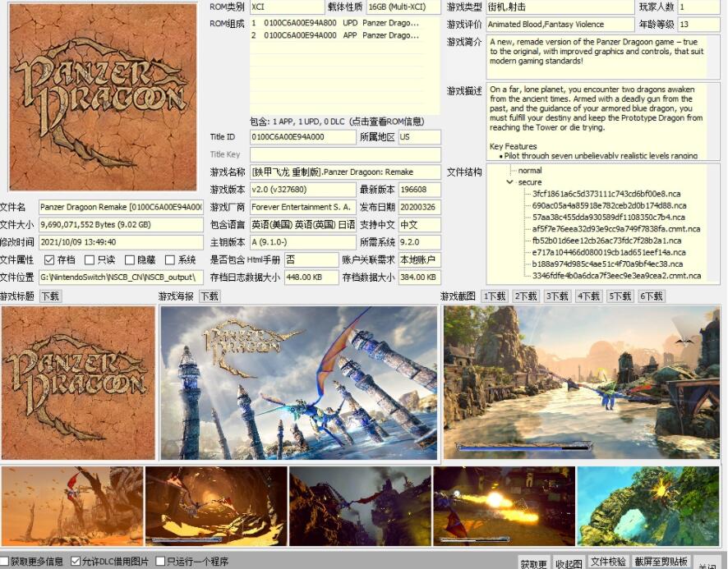This screenshot has height=569, width=728.
Task: Click 下载 button next to 游戏海报
Action: pos(210,296)
